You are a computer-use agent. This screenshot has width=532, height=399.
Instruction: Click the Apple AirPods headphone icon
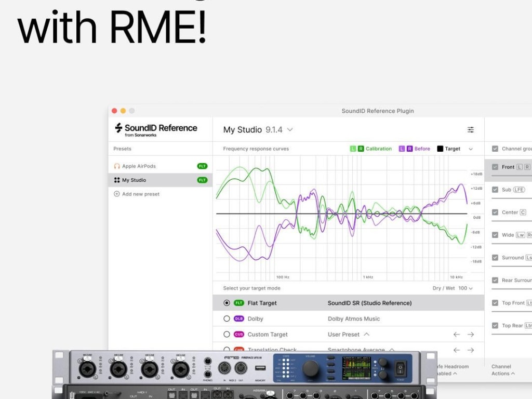click(x=117, y=166)
